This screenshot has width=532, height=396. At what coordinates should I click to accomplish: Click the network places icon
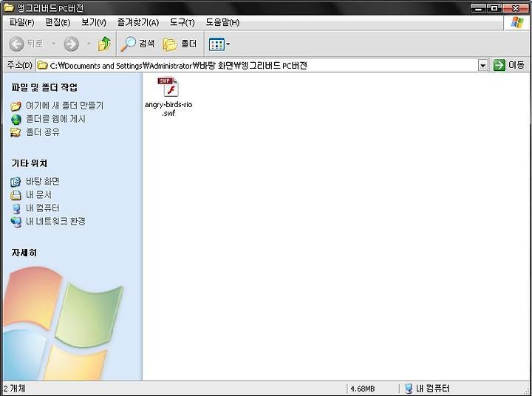pyautogui.click(x=16, y=222)
